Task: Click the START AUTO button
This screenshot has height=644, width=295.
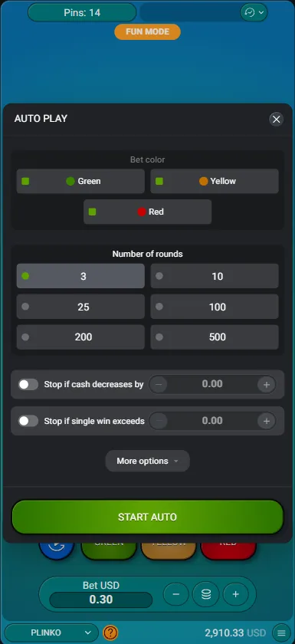Action: click(x=148, y=517)
